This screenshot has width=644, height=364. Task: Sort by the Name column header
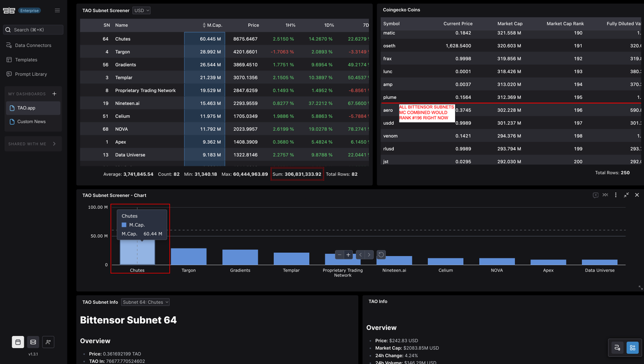pos(122,25)
